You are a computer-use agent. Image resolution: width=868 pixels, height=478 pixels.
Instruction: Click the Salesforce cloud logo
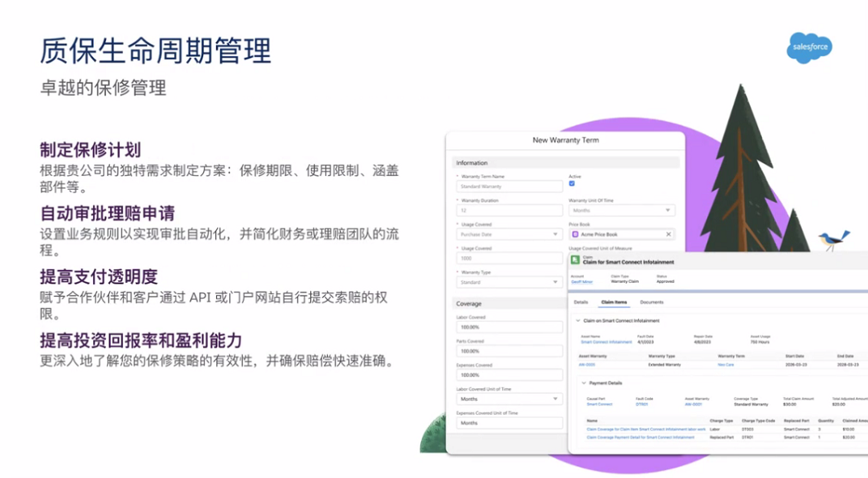[809, 48]
